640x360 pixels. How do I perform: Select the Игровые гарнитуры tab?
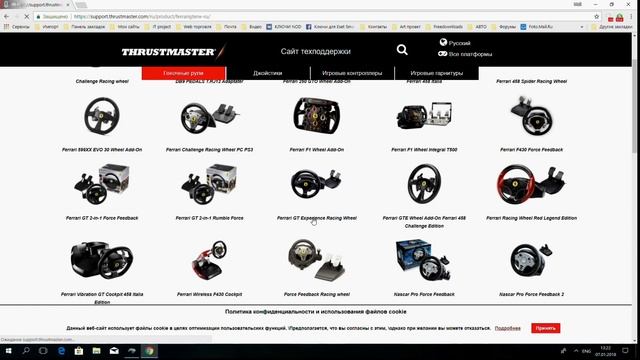pyautogui.click(x=437, y=73)
